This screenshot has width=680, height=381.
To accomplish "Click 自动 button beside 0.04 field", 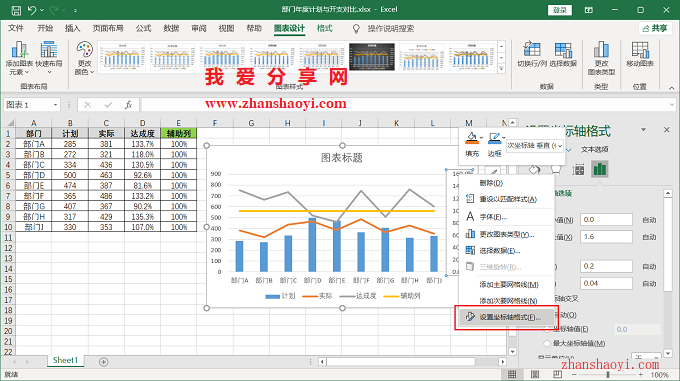I will point(649,284).
